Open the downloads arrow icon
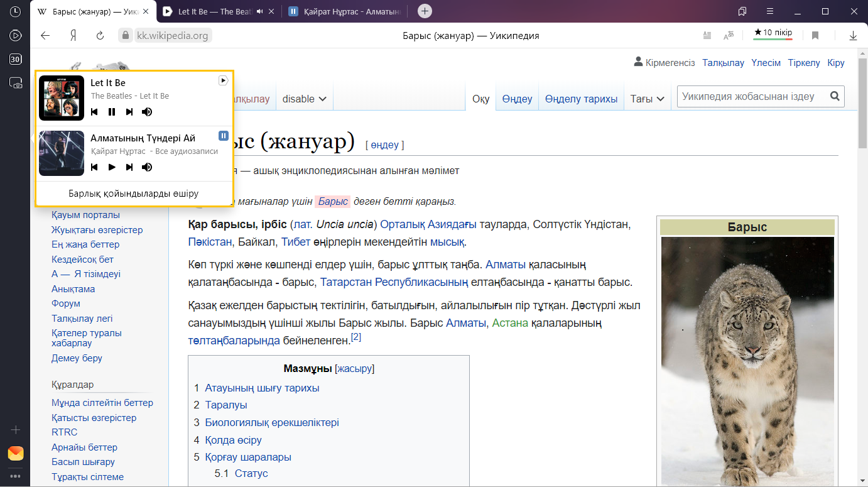Image resolution: width=868 pixels, height=487 pixels. 853,36
